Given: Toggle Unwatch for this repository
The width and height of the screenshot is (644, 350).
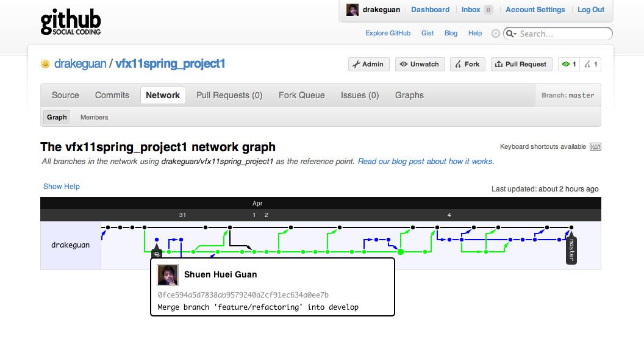Looking at the screenshot, I should coord(420,64).
